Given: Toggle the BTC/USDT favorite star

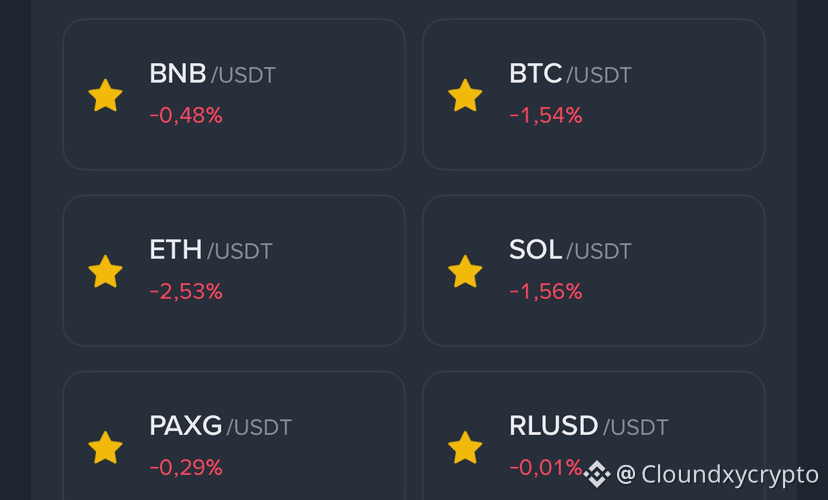Looking at the screenshot, I should (465, 95).
